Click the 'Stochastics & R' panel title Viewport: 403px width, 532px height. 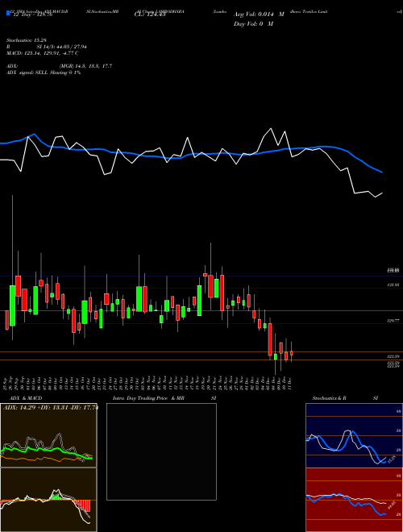(330, 398)
